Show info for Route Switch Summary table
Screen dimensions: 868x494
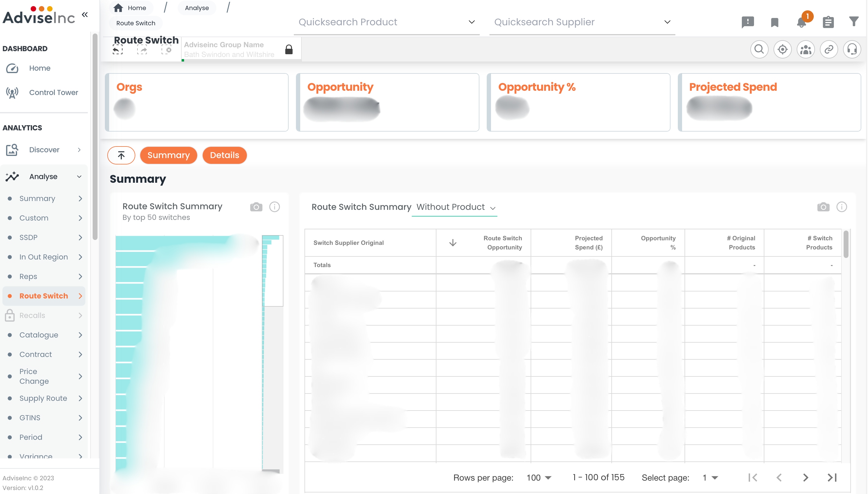(841, 207)
